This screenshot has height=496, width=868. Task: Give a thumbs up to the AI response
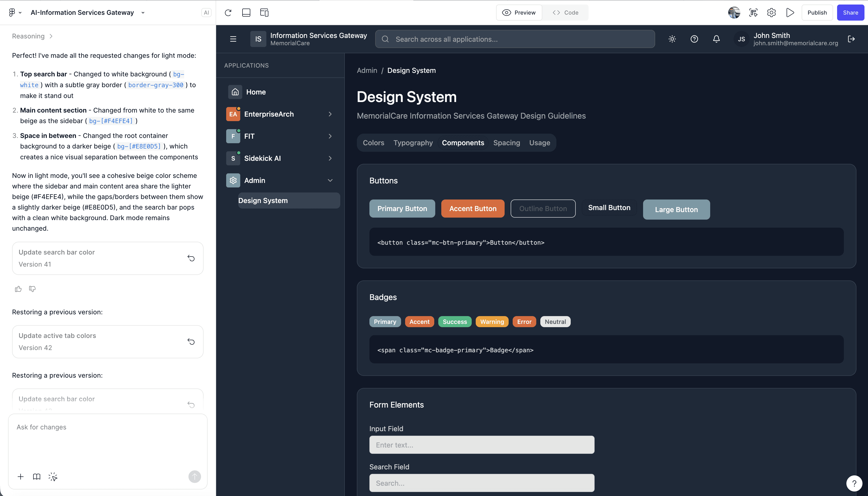click(18, 289)
